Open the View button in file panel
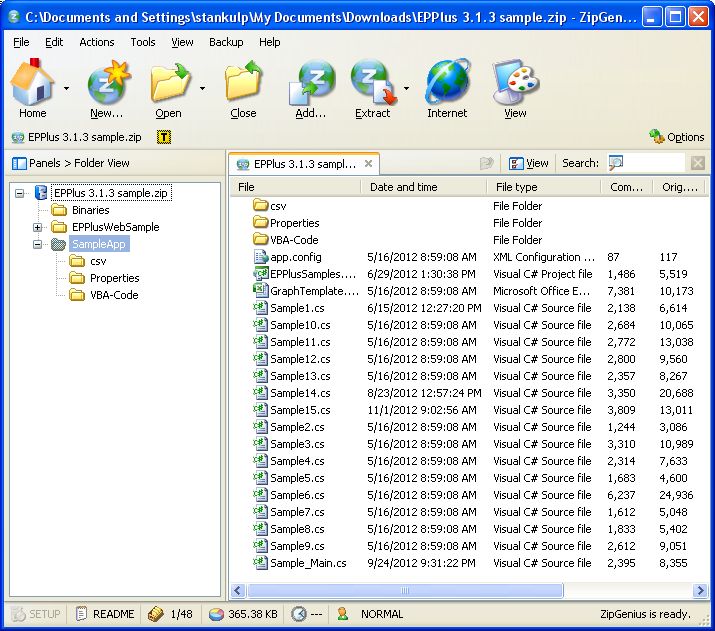715x631 pixels. point(529,163)
